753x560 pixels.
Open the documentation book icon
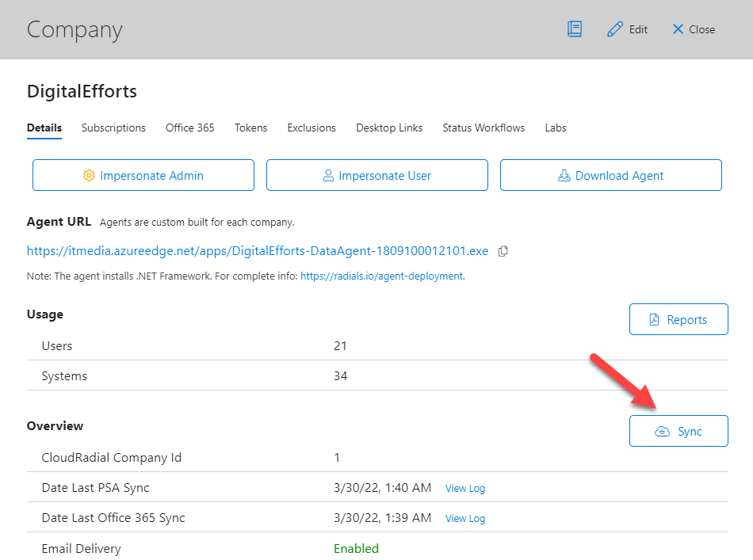click(x=575, y=29)
